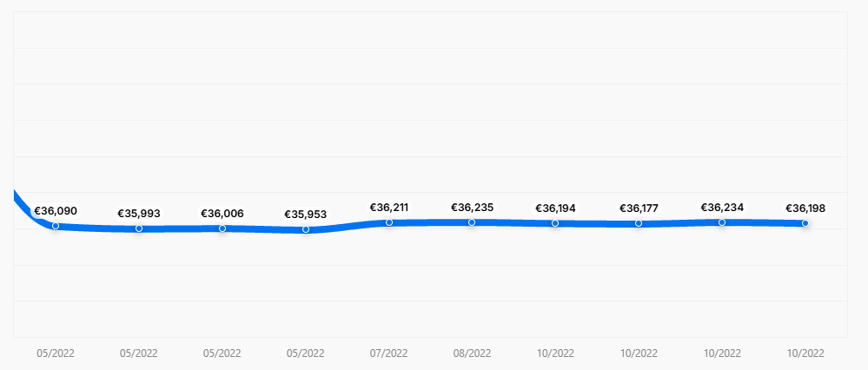Click the €36,235 value label text

tap(472, 208)
